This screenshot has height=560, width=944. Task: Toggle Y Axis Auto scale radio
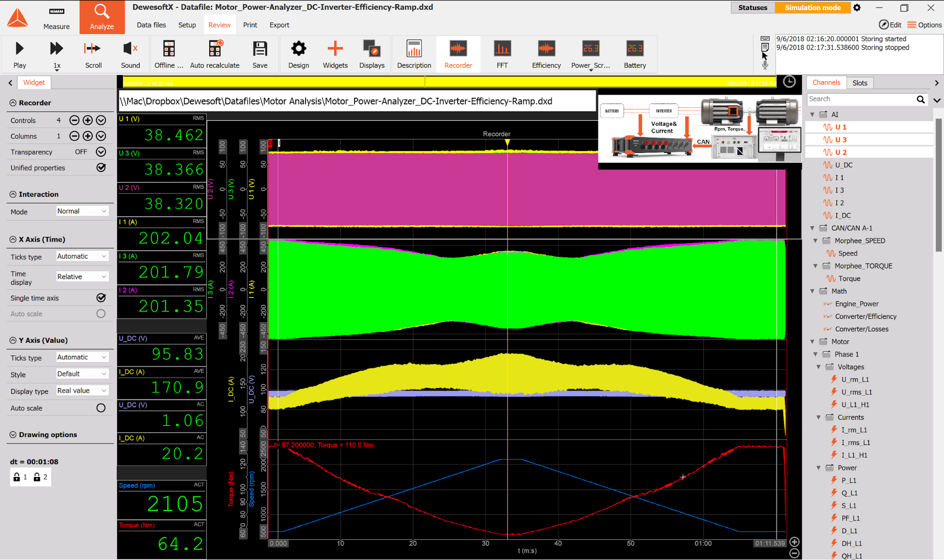point(101,408)
